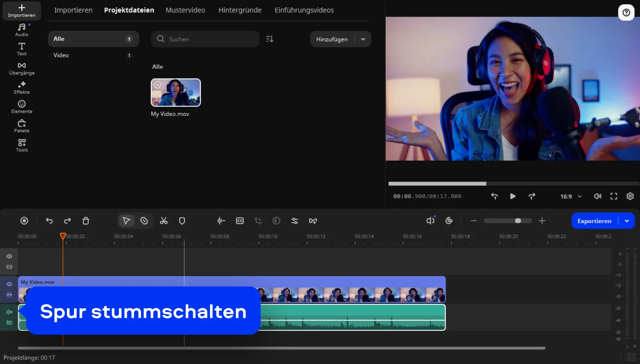The height and width of the screenshot is (364, 640).
Task: Open the Elemente stickers panel
Action: pyautogui.click(x=22, y=107)
